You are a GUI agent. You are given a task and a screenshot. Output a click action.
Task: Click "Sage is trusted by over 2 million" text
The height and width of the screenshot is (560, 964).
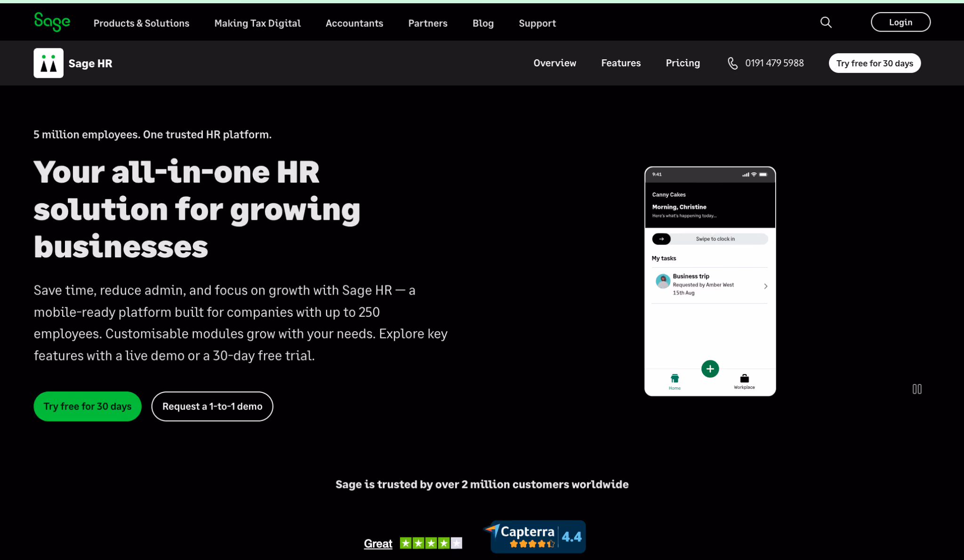[482, 484]
